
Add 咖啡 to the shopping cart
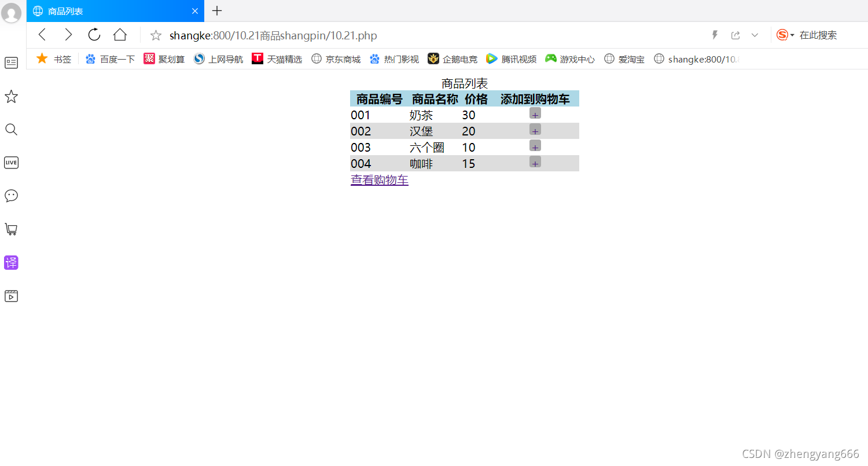pyautogui.click(x=535, y=162)
